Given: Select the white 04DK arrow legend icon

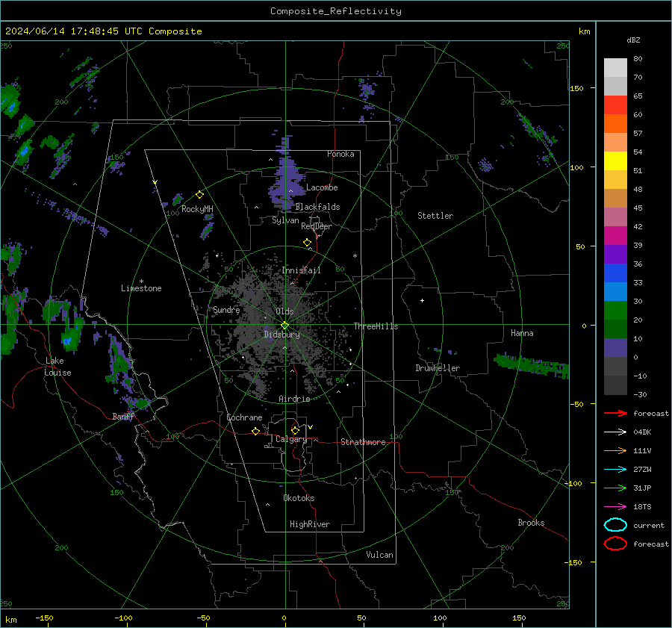Looking at the screenshot, I should pos(615,432).
